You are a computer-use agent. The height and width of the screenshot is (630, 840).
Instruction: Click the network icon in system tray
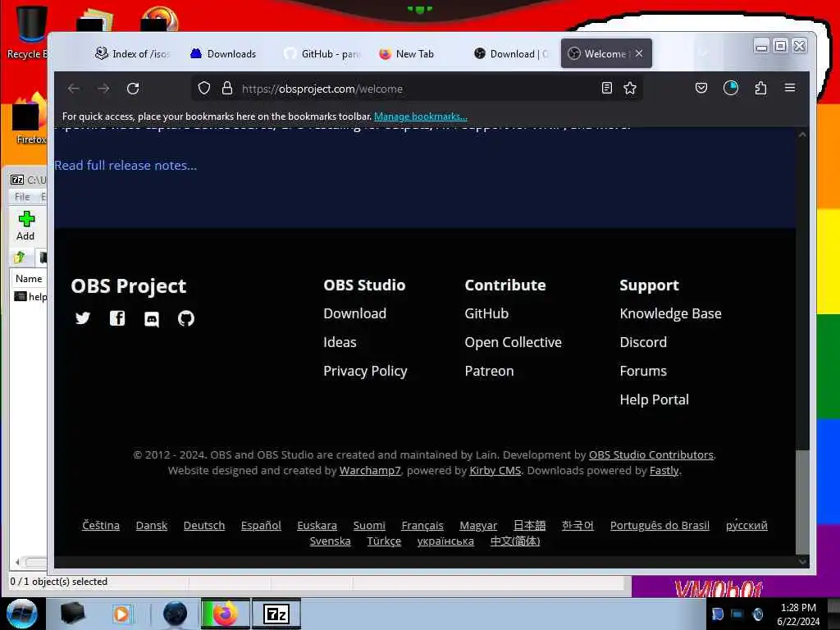coord(737,614)
